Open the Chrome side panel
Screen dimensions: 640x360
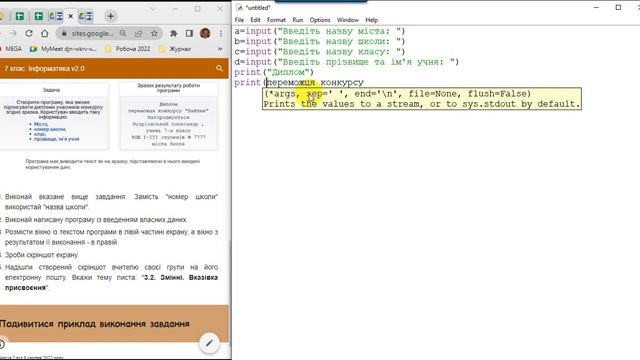point(189,33)
